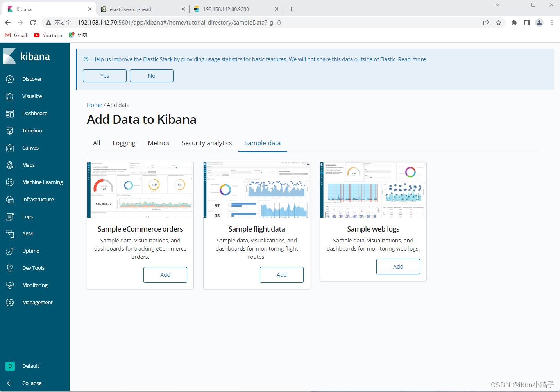The image size is (560, 392).
Task: Open the 地图 maps bookmark
Action: coord(78,35)
